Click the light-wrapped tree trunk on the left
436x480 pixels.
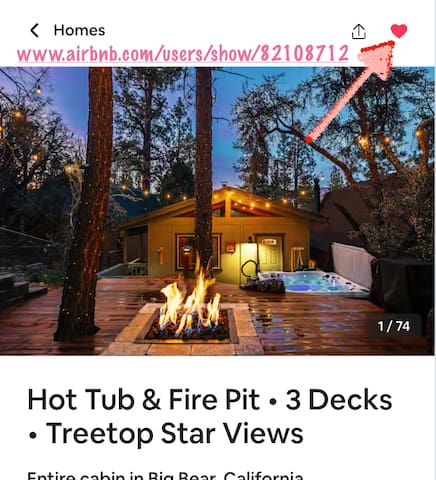[x=83, y=203]
